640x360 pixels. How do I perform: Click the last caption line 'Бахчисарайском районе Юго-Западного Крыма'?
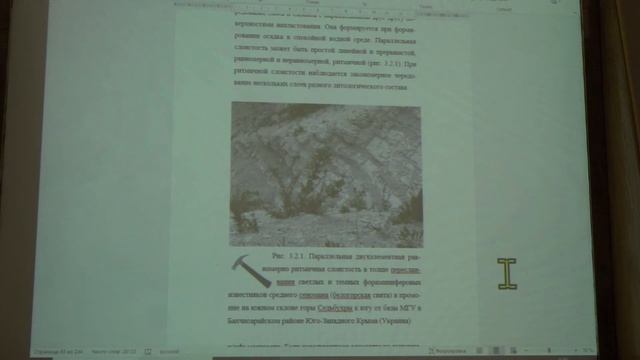(x=319, y=321)
